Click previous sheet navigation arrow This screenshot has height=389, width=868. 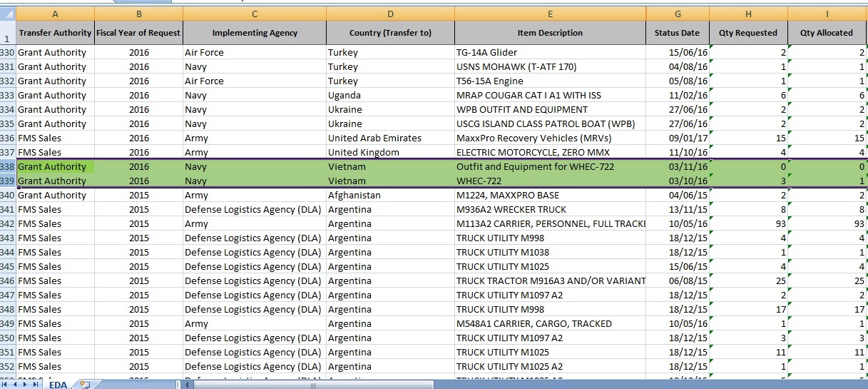coord(16,384)
